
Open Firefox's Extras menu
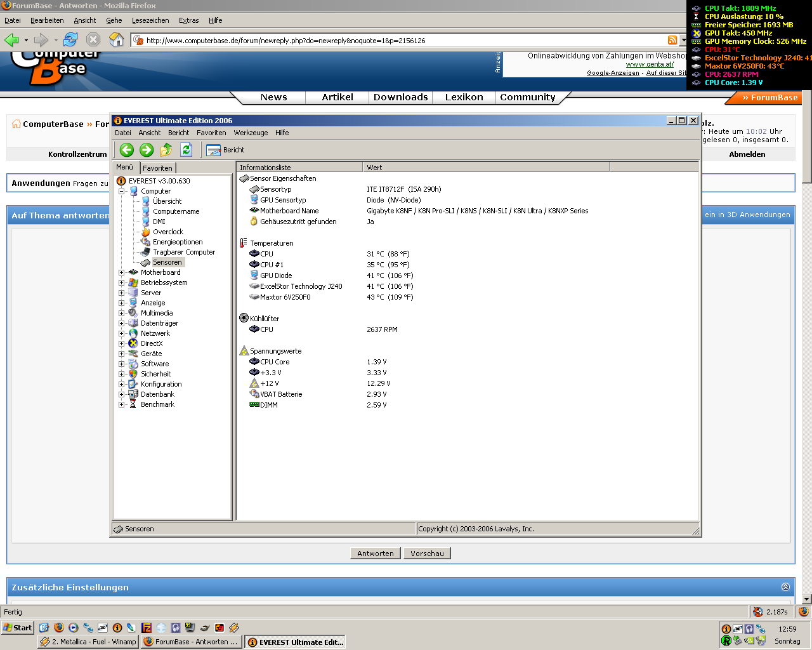[188, 20]
